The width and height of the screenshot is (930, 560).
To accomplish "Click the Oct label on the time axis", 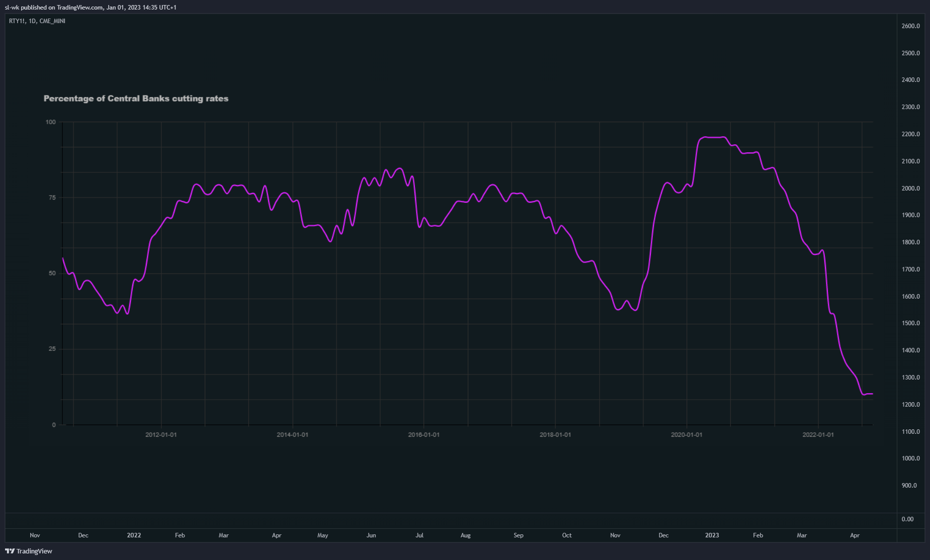I will tap(567, 535).
